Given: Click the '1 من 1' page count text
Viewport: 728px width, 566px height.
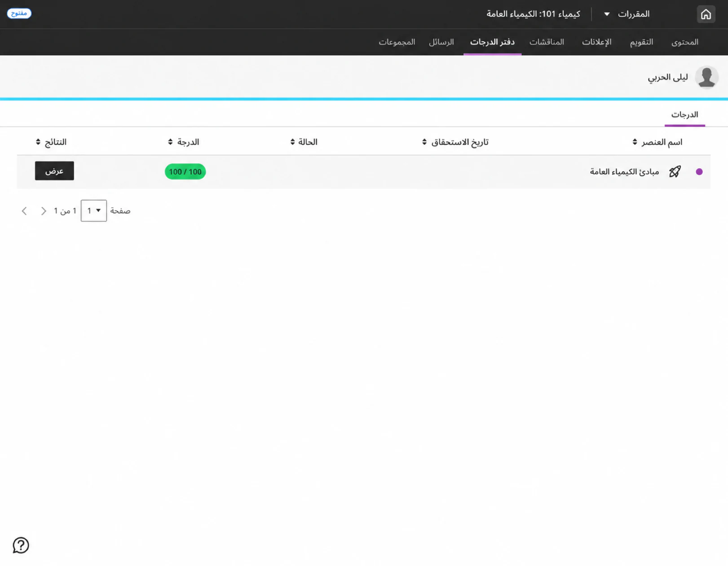Looking at the screenshot, I should [65, 211].
